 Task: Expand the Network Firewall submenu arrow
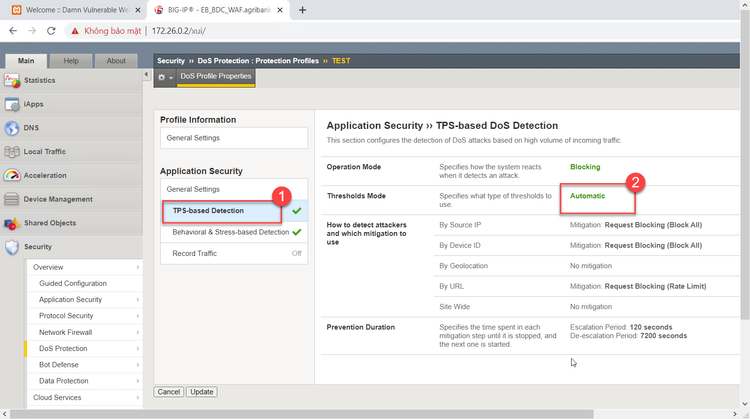tap(138, 332)
